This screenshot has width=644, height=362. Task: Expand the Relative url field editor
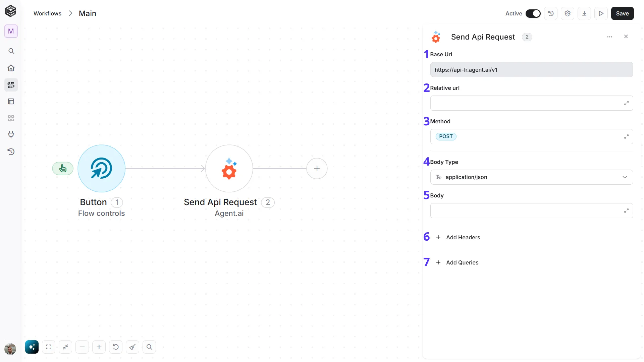(626, 103)
